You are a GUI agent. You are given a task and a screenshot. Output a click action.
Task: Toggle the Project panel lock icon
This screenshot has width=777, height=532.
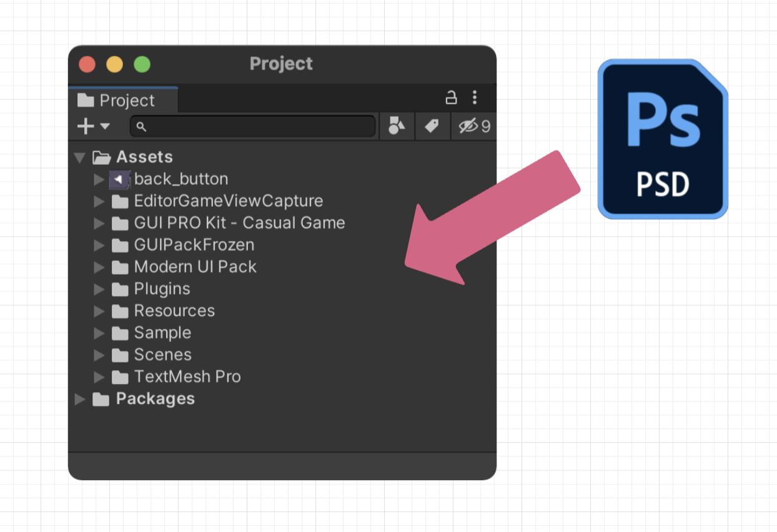pos(450,97)
